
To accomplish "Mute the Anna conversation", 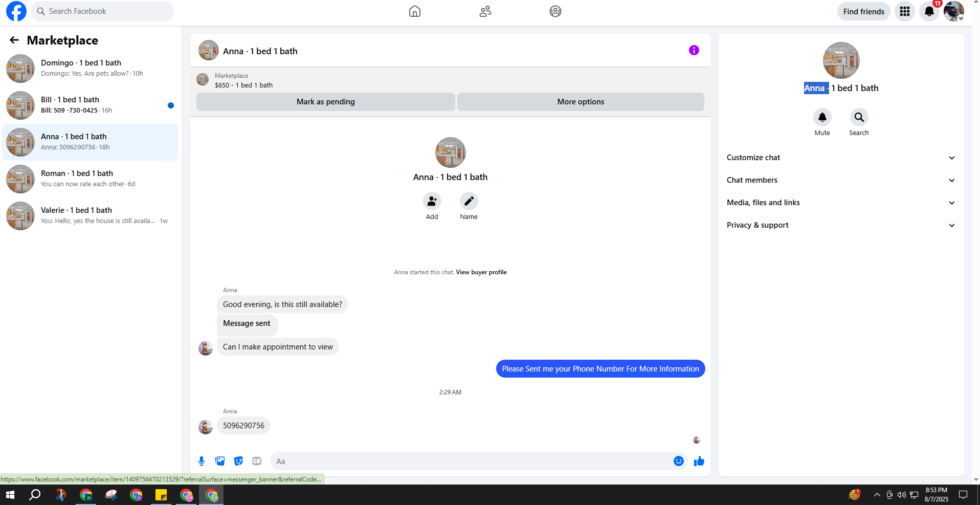I will coord(822,117).
